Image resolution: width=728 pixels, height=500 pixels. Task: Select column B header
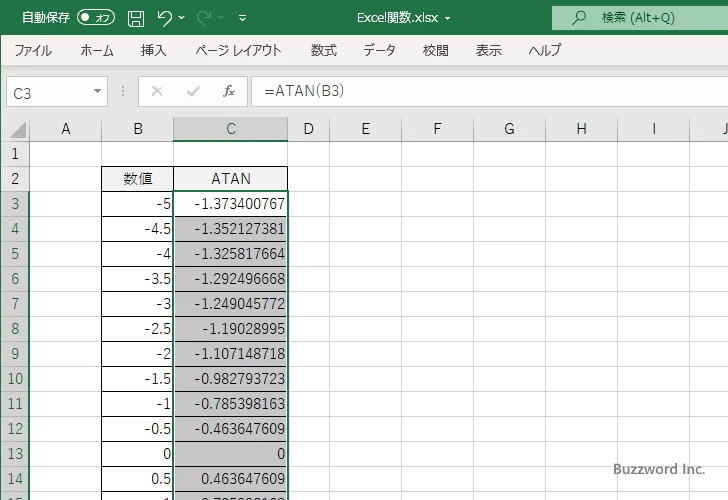click(x=137, y=129)
